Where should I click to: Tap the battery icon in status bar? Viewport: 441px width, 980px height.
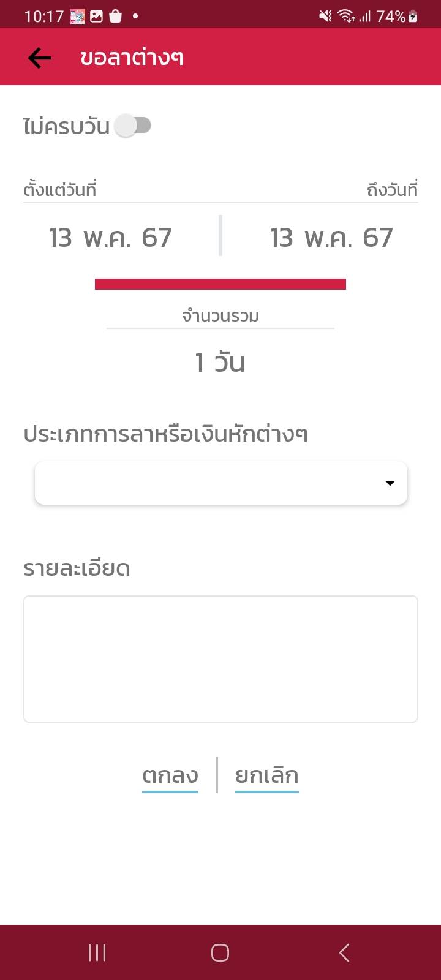click(x=413, y=17)
